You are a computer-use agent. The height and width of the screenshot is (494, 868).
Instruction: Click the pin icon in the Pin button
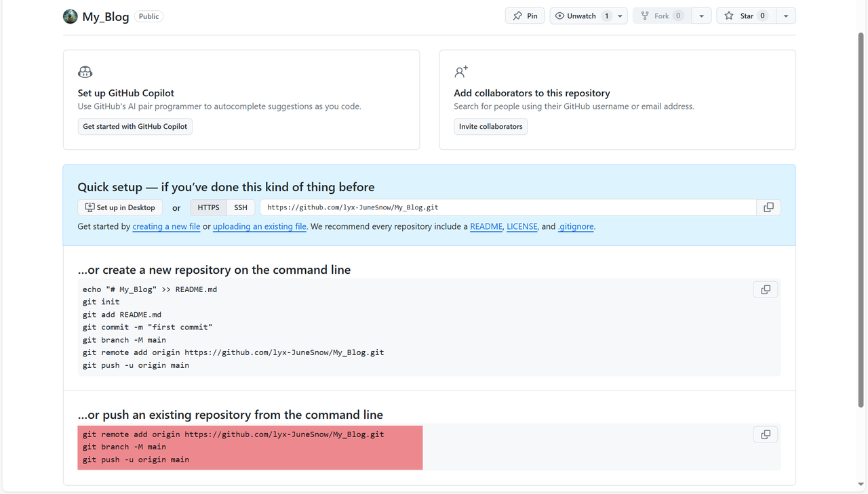(517, 16)
